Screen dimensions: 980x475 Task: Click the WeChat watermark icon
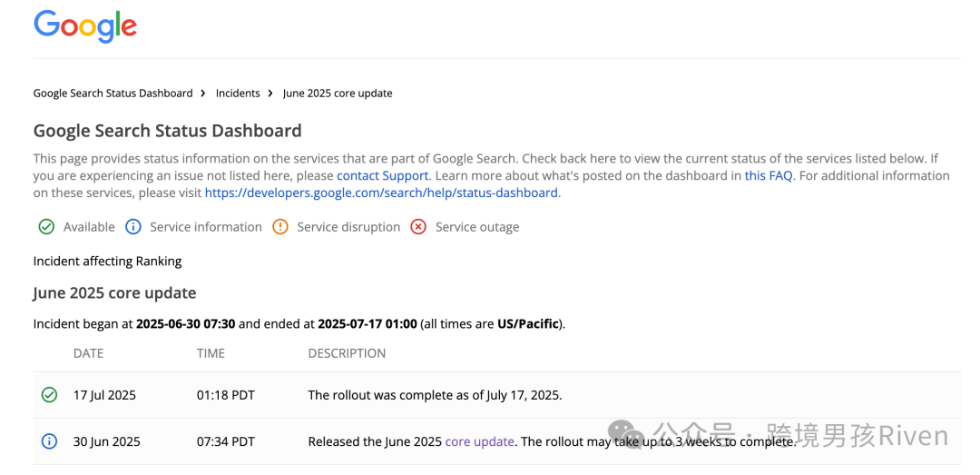[x=626, y=432]
